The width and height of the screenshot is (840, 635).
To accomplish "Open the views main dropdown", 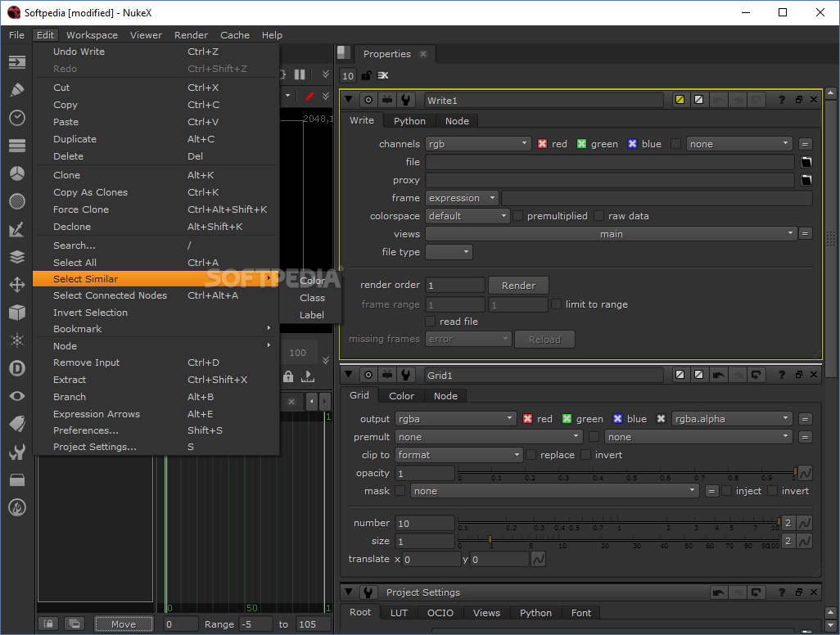I will (610, 234).
